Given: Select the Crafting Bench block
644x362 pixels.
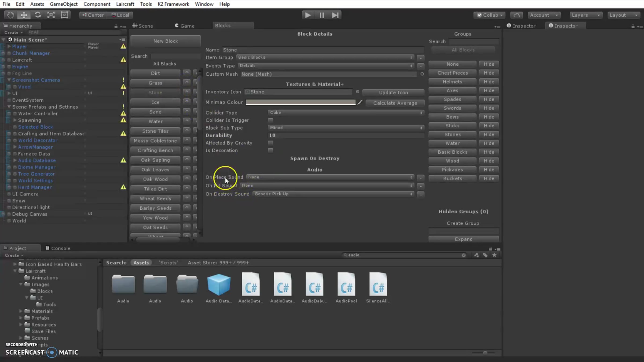Looking at the screenshot, I should click(155, 150).
